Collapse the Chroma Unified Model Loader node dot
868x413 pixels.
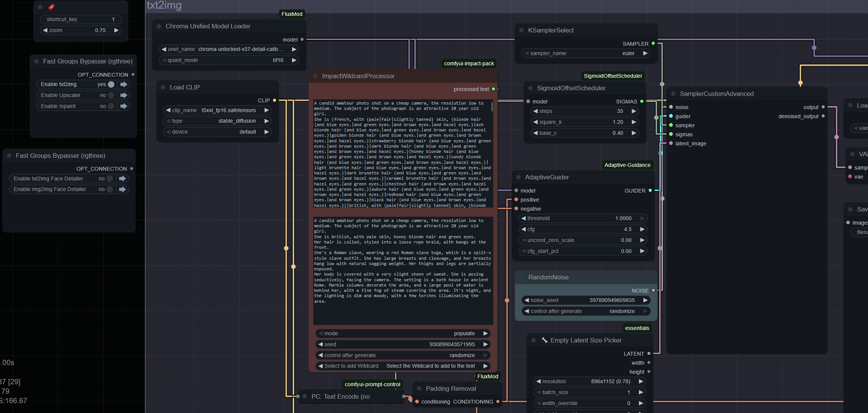159,26
